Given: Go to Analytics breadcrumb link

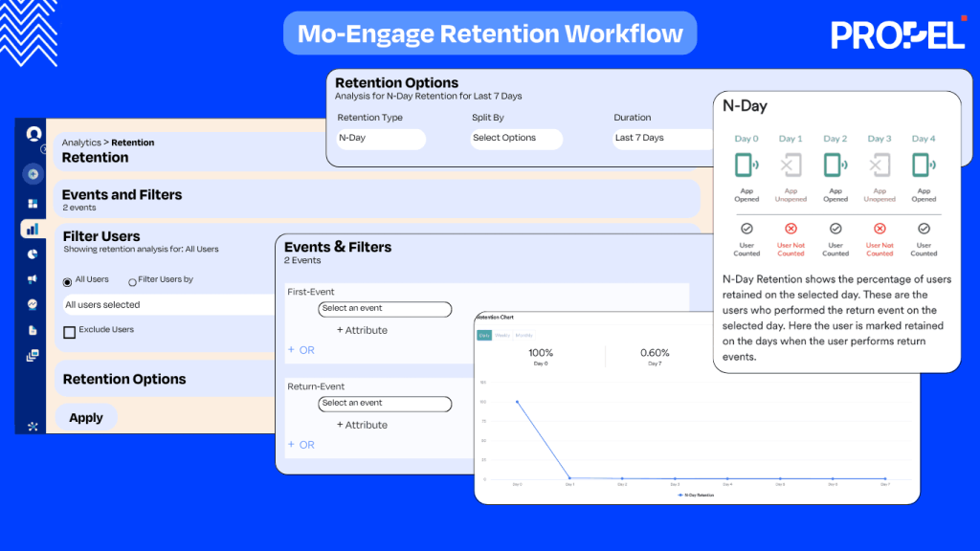Looking at the screenshot, I should point(81,143).
